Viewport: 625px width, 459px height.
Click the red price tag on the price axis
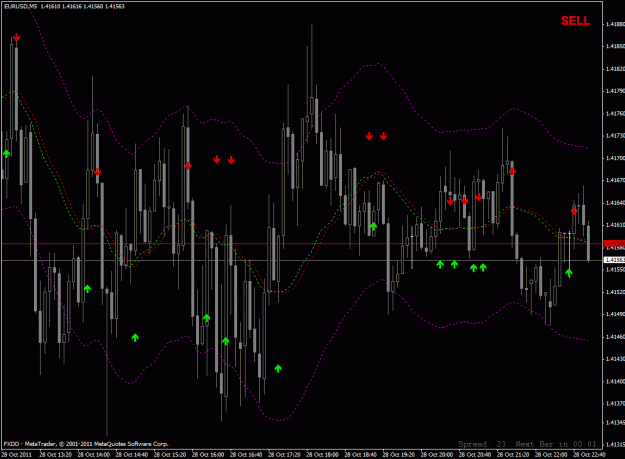tap(615, 243)
